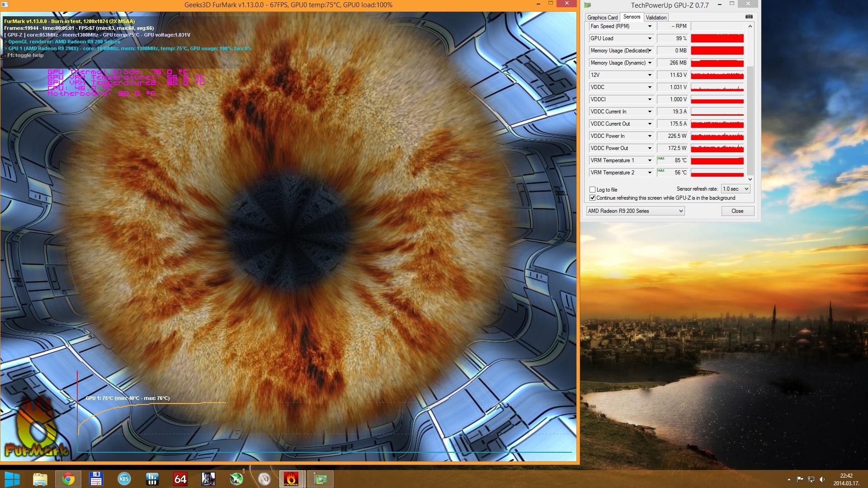
Task: Open the GPU-Z title bar system menu icon
Action: (588, 5)
